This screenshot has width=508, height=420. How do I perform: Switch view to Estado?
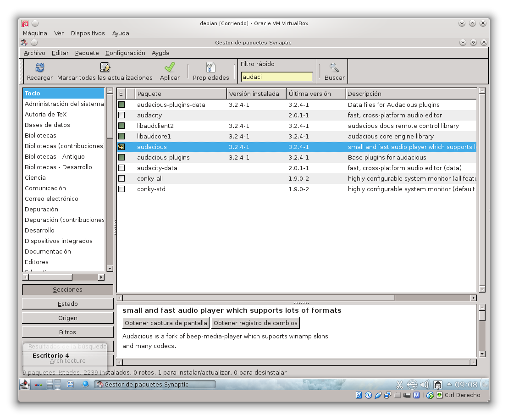(x=68, y=304)
